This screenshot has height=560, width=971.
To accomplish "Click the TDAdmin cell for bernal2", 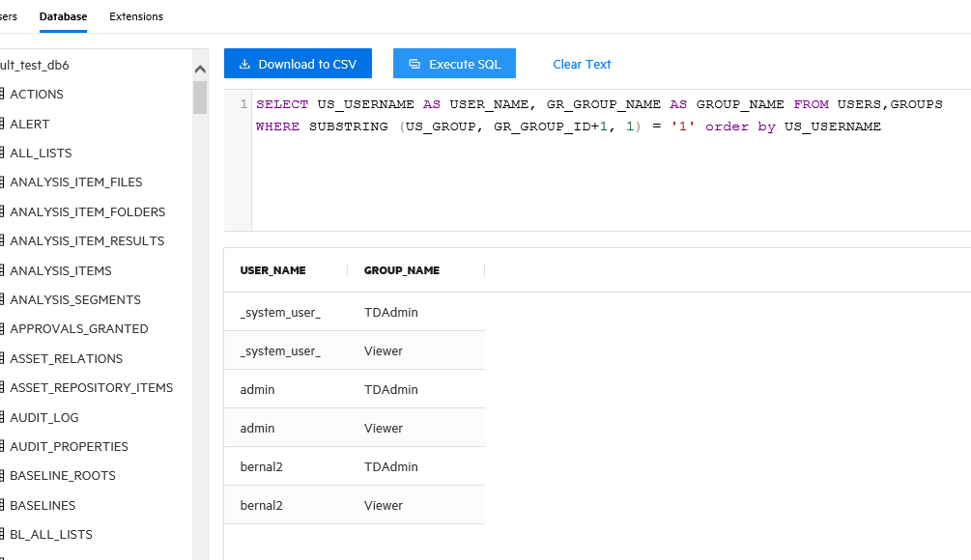I will (x=390, y=466).
